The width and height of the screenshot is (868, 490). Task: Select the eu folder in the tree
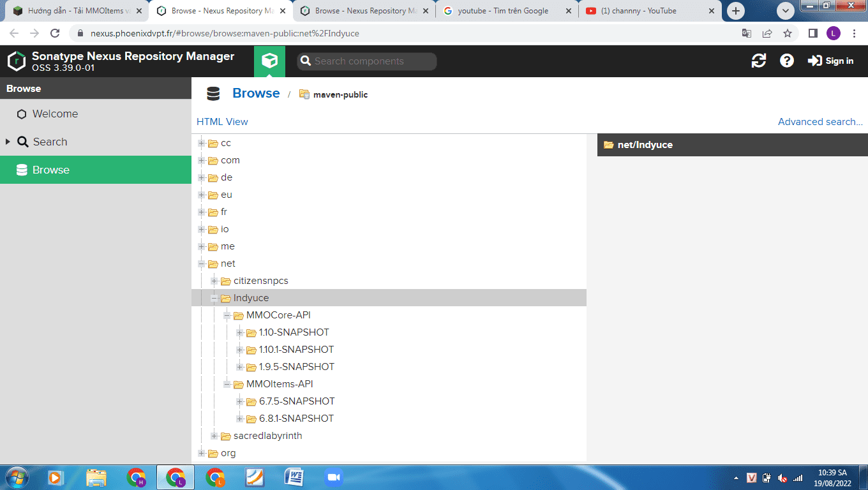click(x=226, y=195)
